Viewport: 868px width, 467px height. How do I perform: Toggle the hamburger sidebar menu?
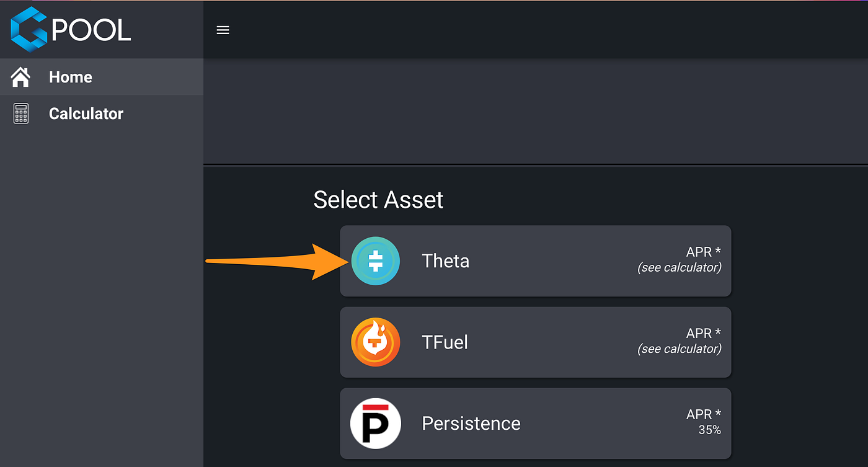point(223,30)
